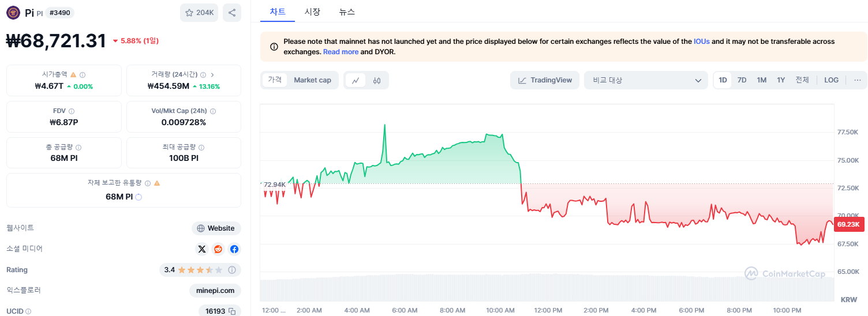This screenshot has height=316, width=868.
Task: Show the UCID info tooltip
Action: tap(28, 311)
